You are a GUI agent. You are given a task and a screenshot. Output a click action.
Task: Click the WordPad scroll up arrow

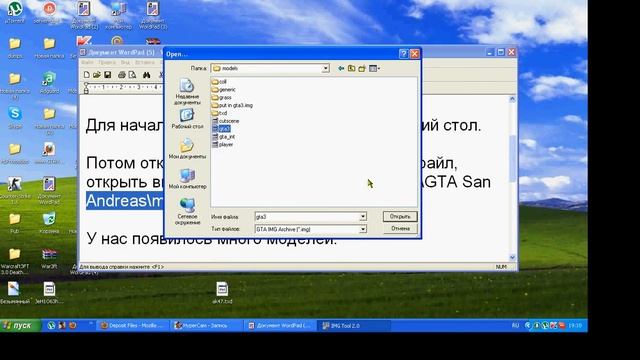coord(512,99)
